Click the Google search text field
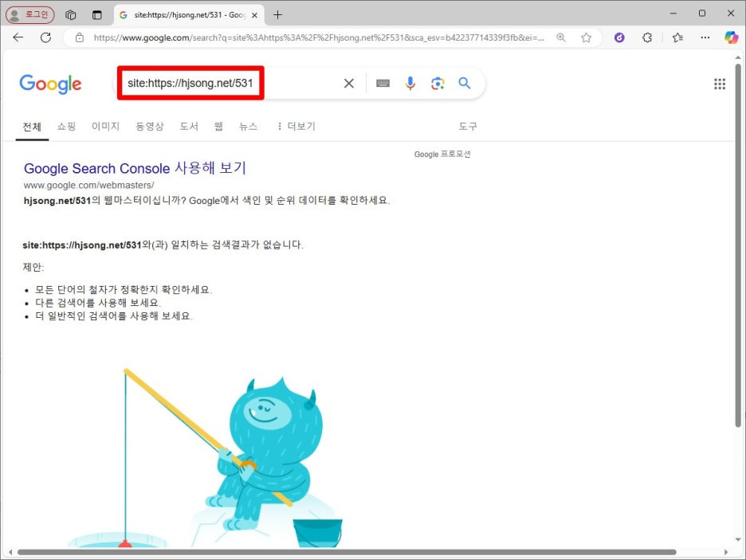 pyautogui.click(x=229, y=83)
